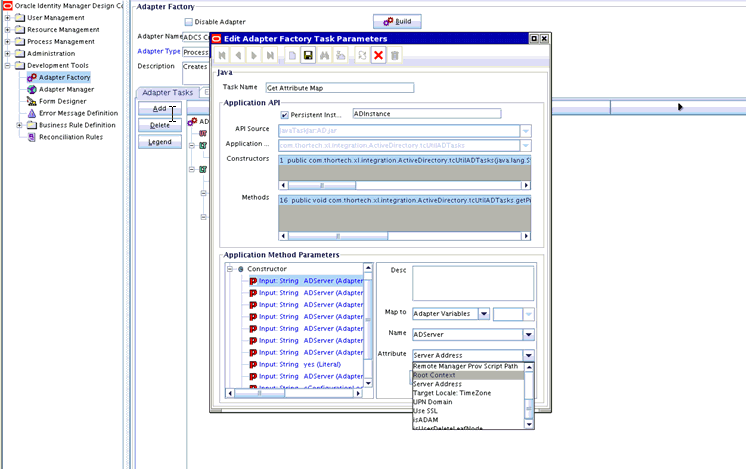Screen dimensions: 746x469
Task: Click Business Rule Definition folder icon
Action: tap(32, 125)
